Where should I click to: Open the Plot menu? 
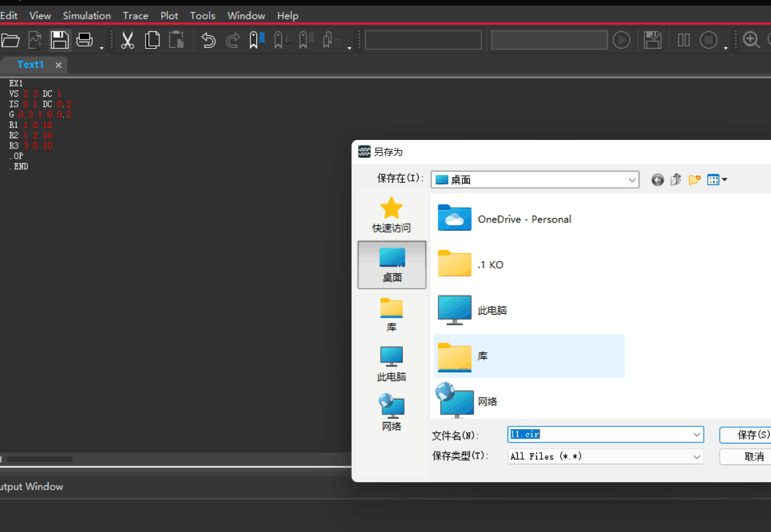point(169,15)
